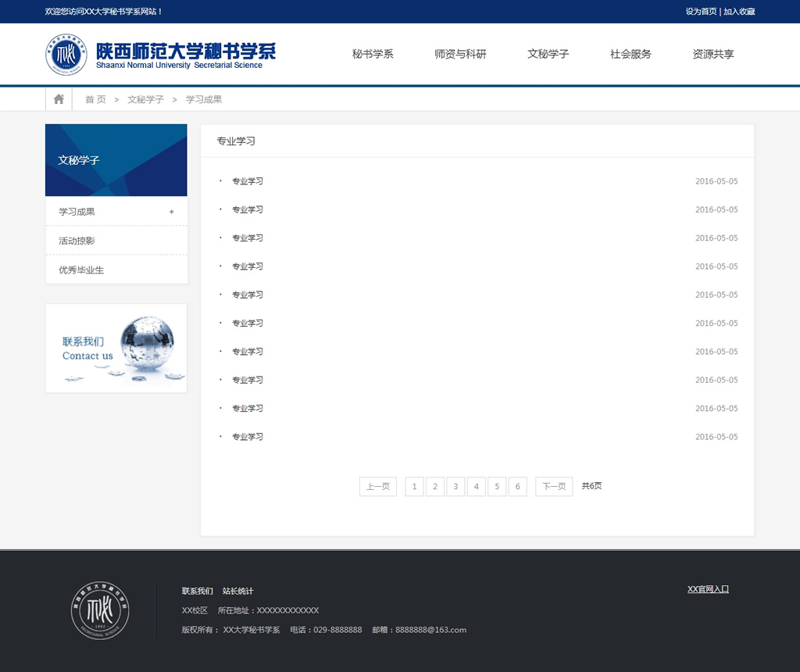The width and height of the screenshot is (800, 672).
Task: Open 优秀毕业生 in the sidebar
Action: coord(81,270)
